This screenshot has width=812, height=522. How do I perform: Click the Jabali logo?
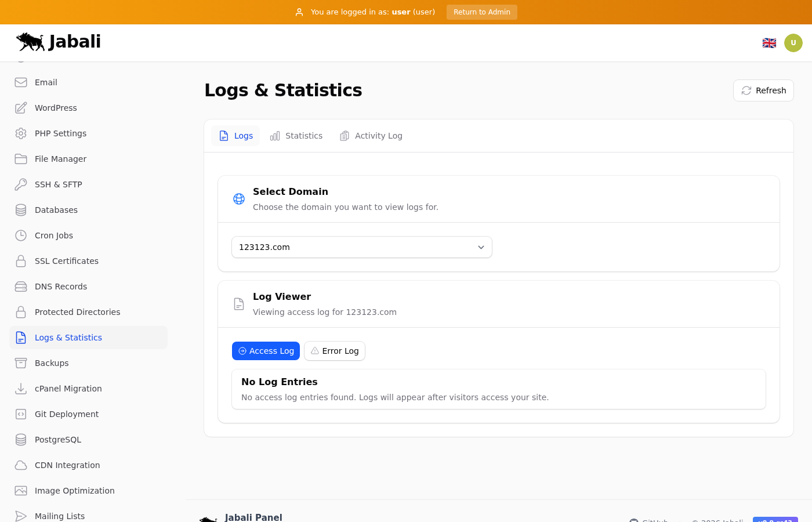(59, 42)
